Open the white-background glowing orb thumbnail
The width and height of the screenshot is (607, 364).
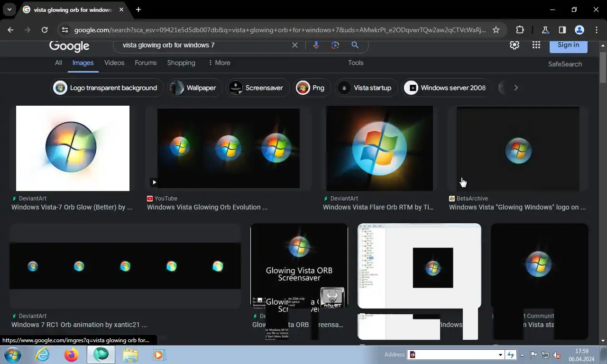click(73, 148)
